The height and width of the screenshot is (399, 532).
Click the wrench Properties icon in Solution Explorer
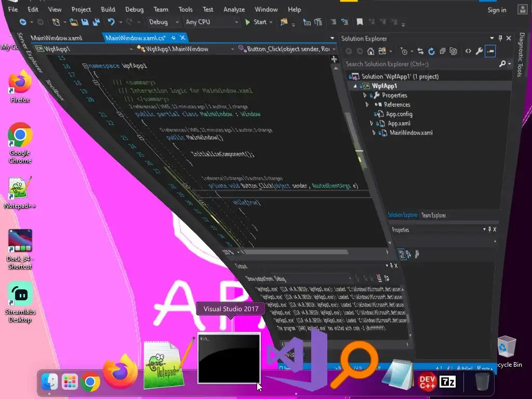click(x=479, y=51)
